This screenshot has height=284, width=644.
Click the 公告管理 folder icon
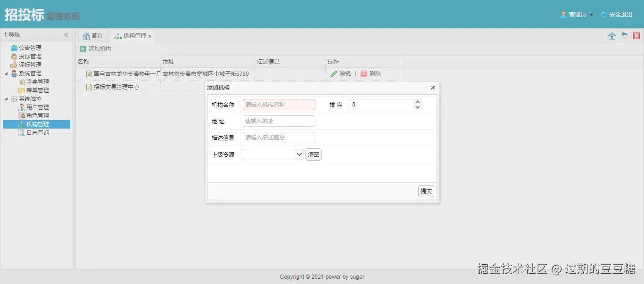coord(14,48)
